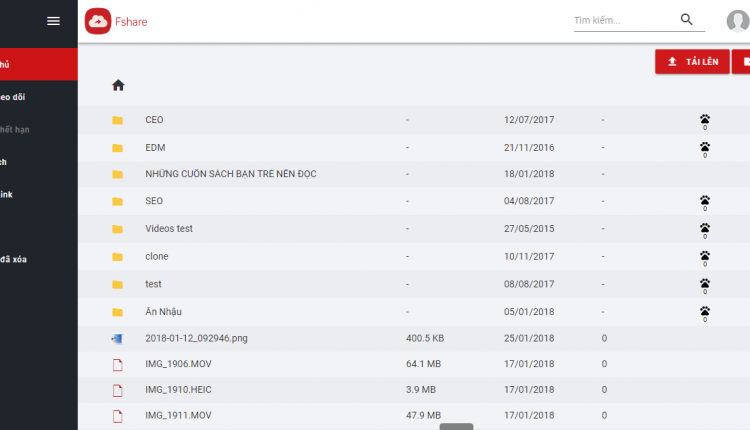750x430 pixels.
Task: Select file 2018-01-12_092946.png
Action: click(x=196, y=338)
